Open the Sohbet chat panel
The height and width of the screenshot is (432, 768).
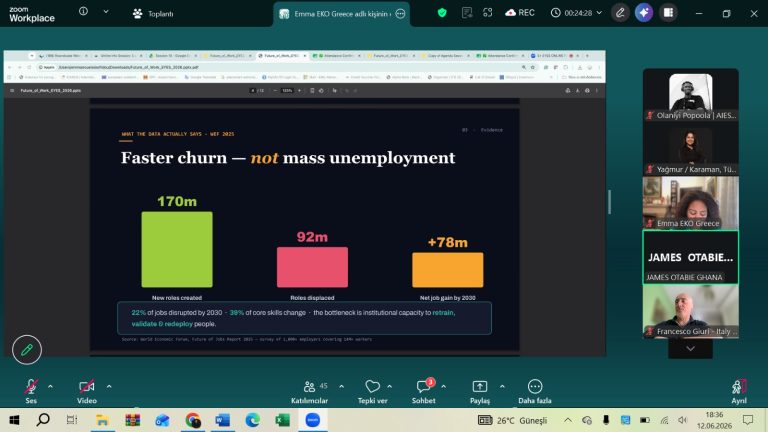[x=424, y=392]
